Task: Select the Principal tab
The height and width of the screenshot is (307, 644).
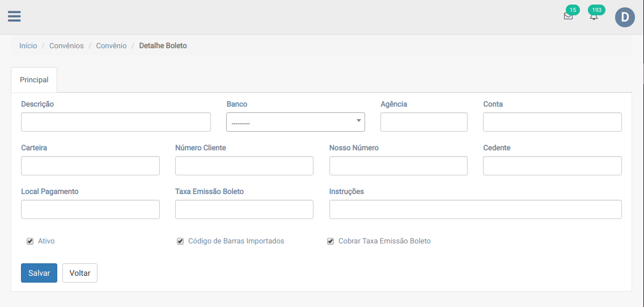Action: click(x=34, y=80)
